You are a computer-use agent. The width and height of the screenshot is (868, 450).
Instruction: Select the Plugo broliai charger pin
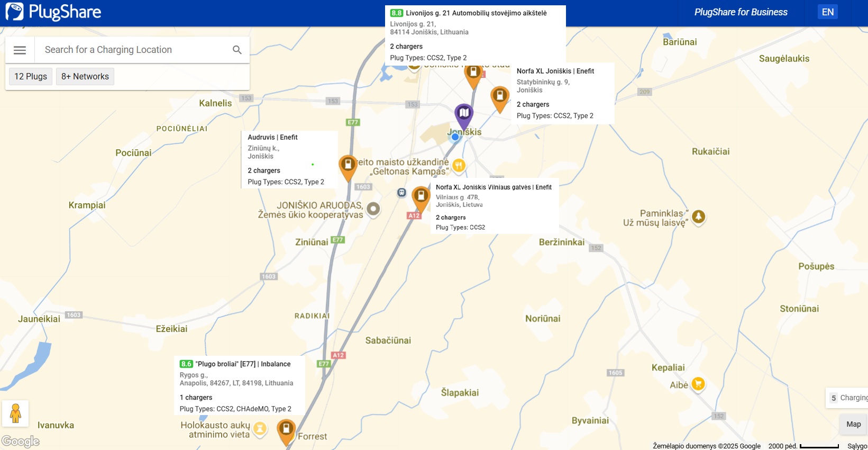tap(286, 432)
